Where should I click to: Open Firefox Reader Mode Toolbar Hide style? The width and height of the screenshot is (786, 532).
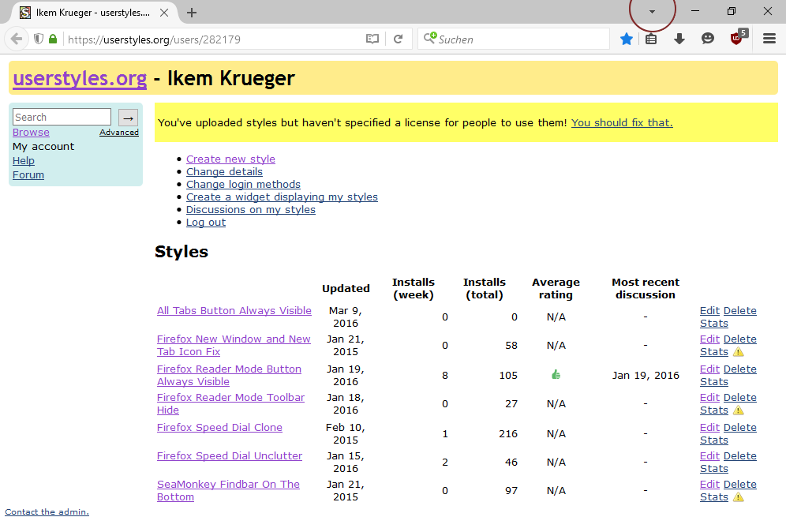(230, 403)
